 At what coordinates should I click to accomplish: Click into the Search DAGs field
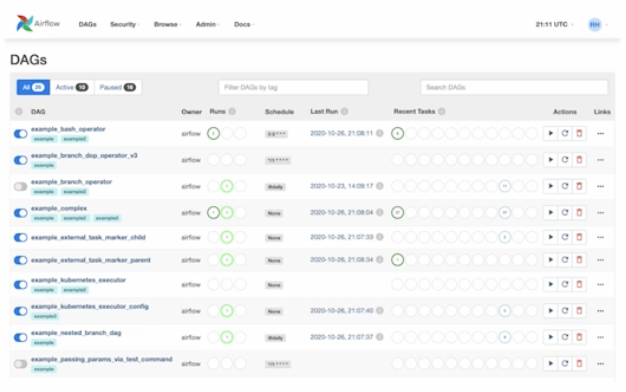pyautogui.click(x=514, y=87)
